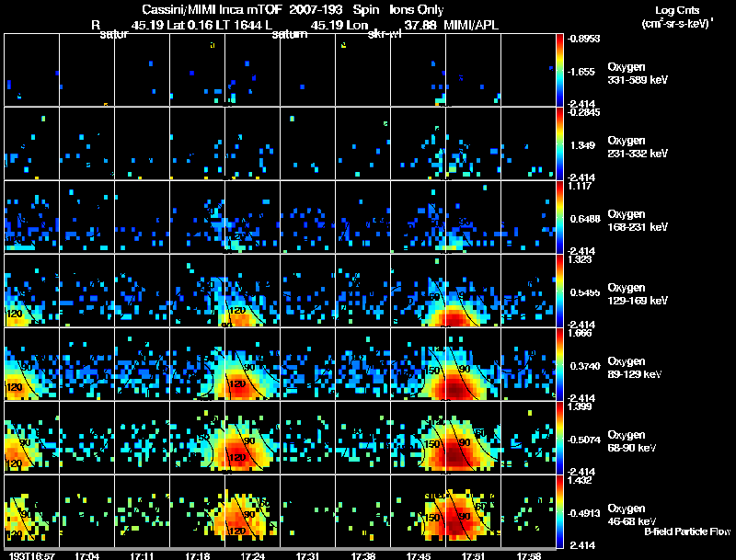Image resolution: width=736 pixels, height=560 pixels.
Task: Click the color bar beside Oxygen 46-68 keV
Action: coord(559,511)
